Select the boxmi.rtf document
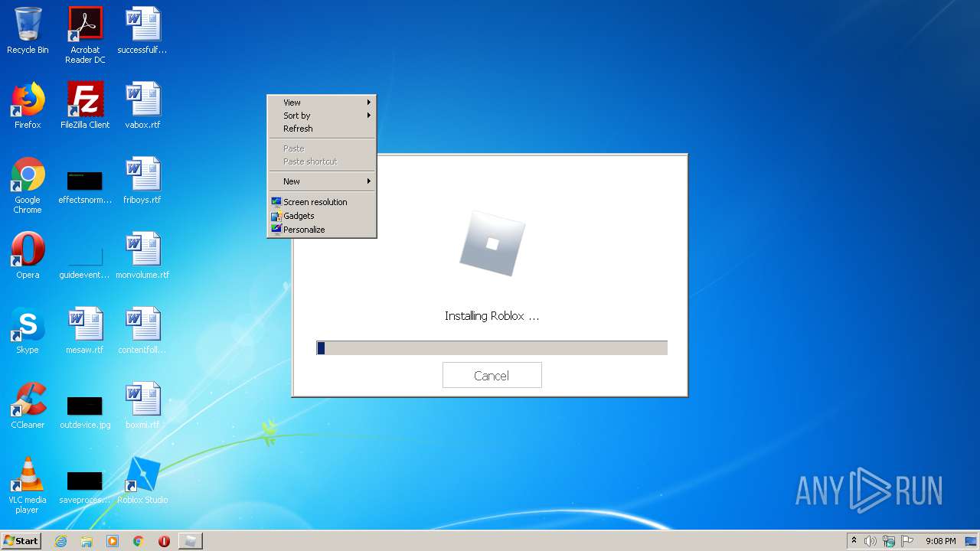The height and width of the screenshot is (551, 980). [142, 406]
